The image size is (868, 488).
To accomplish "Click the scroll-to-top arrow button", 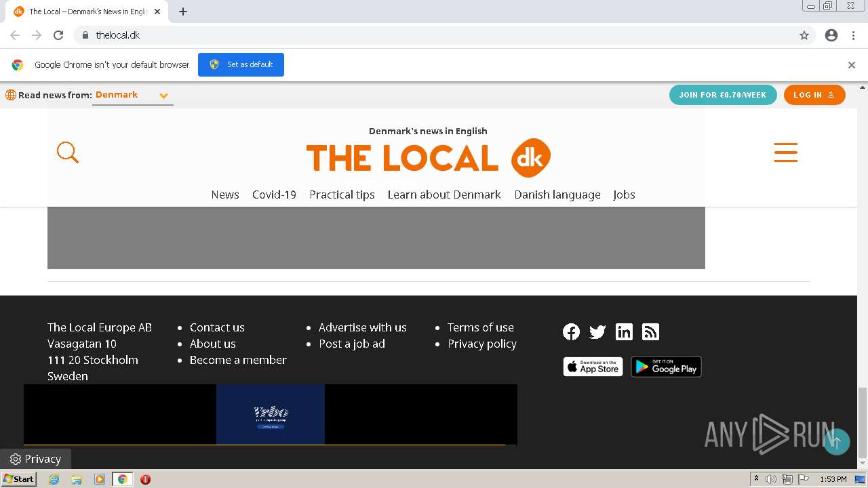I will [x=836, y=442].
